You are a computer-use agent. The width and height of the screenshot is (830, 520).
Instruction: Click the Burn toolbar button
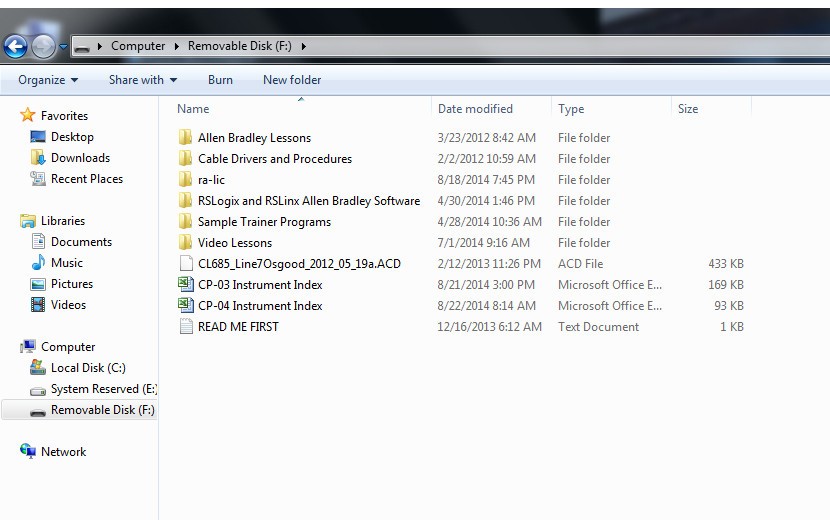(220, 80)
